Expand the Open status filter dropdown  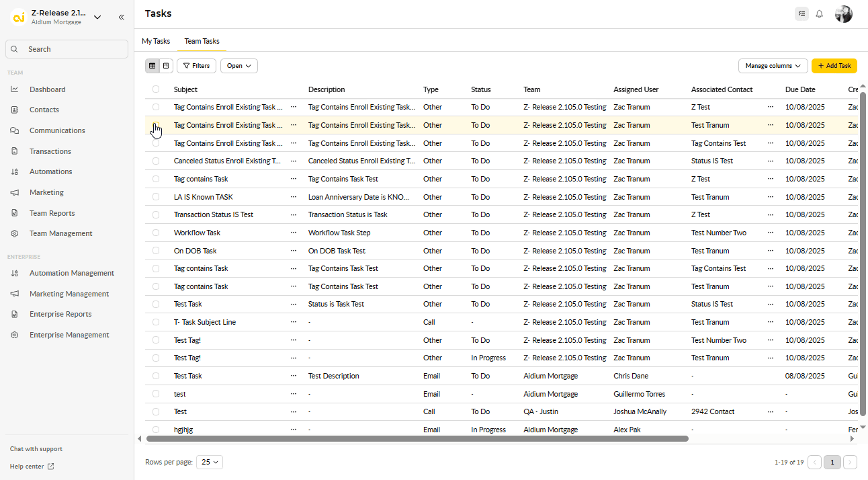(238, 66)
